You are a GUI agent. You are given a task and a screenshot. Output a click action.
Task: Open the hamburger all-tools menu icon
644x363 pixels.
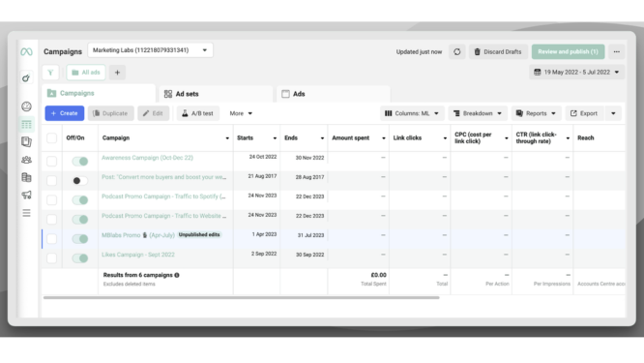coord(26,213)
